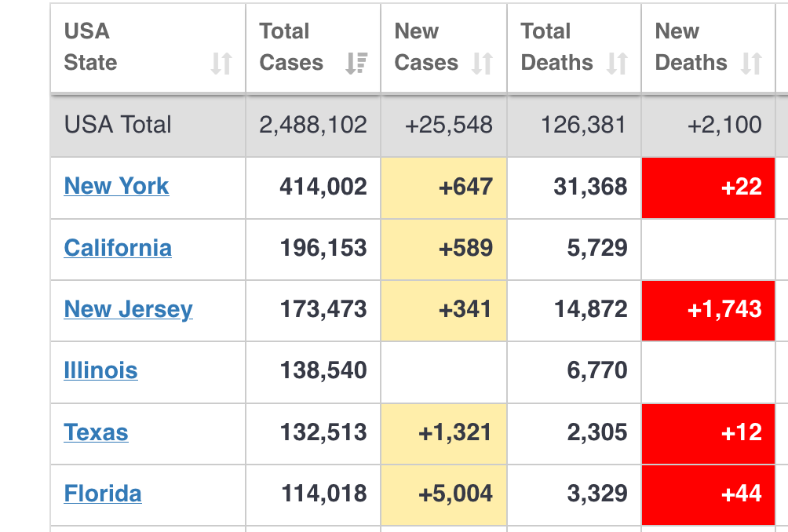Click the USA State column sort icon
788x532 pixels.
(221, 64)
